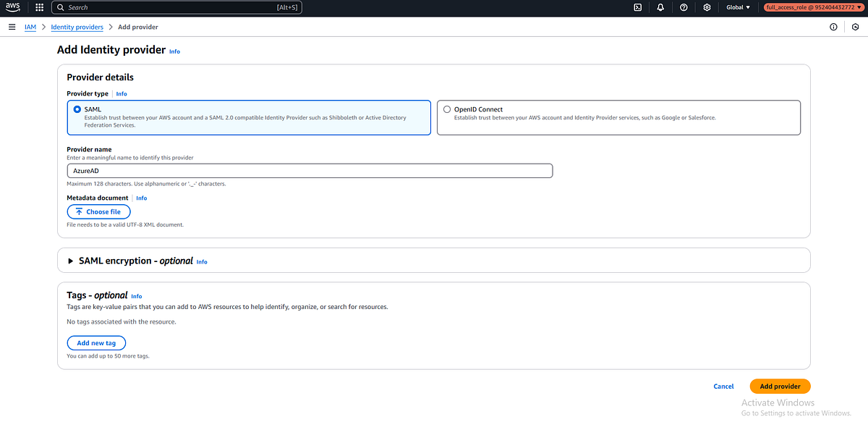Select the OpenID Connect provider type
The height and width of the screenshot is (422, 868).
(x=447, y=109)
